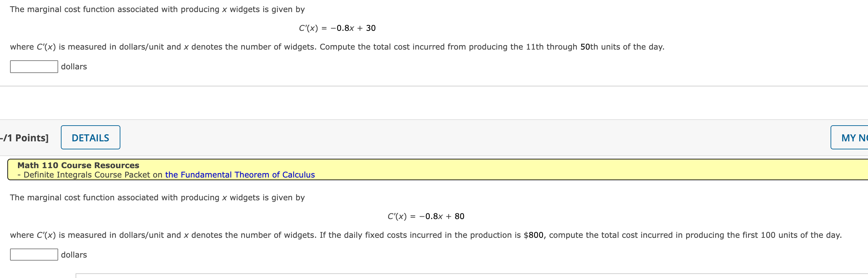
Task: Select the equation C'(x) = −0.8x + 80
Action: (x=426, y=216)
